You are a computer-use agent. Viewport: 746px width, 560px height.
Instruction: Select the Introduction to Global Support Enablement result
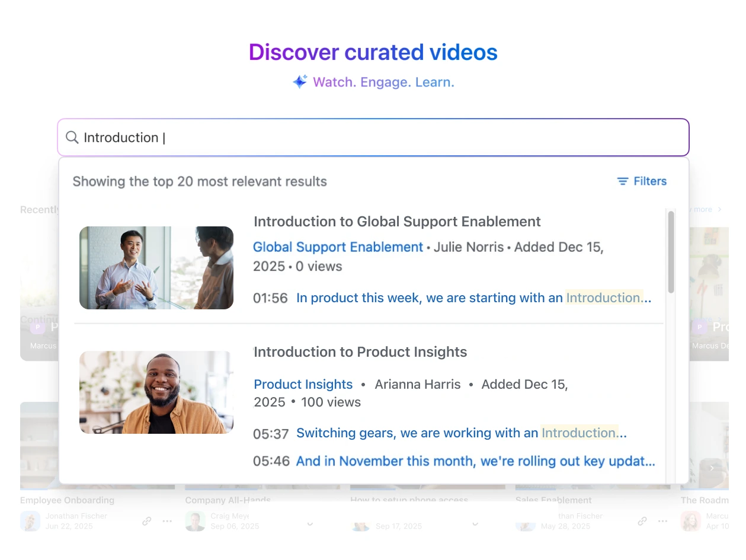[x=397, y=222]
